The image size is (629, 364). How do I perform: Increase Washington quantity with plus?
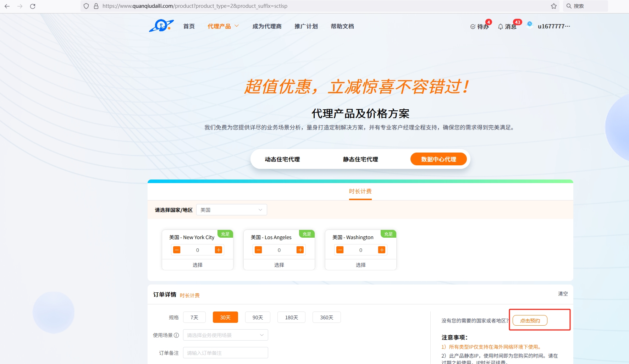382,250
